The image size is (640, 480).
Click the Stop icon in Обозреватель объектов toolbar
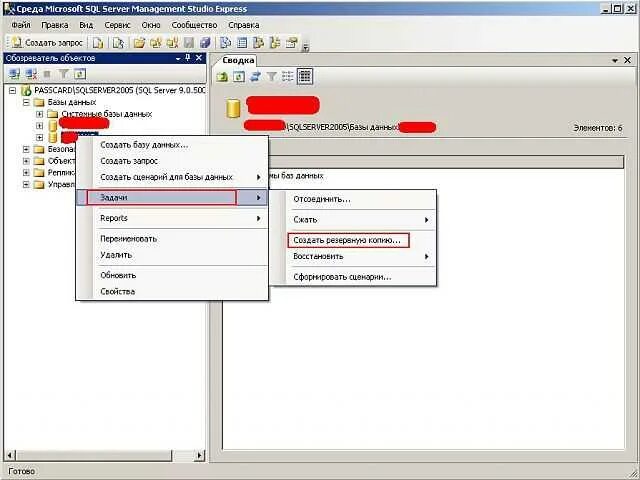point(47,74)
